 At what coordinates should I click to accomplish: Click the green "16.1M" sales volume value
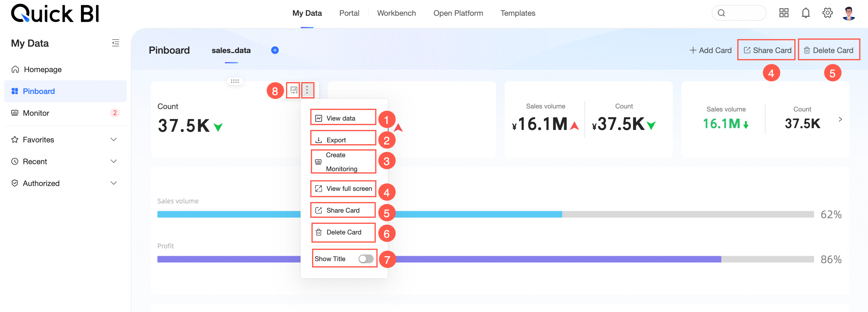[722, 124]
